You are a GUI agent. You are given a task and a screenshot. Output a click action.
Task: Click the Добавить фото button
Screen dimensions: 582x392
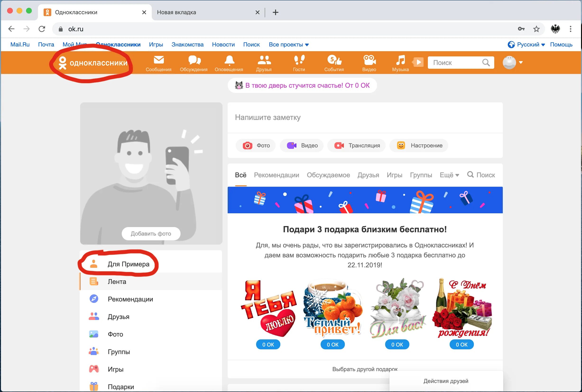click(x=151, y=233)
